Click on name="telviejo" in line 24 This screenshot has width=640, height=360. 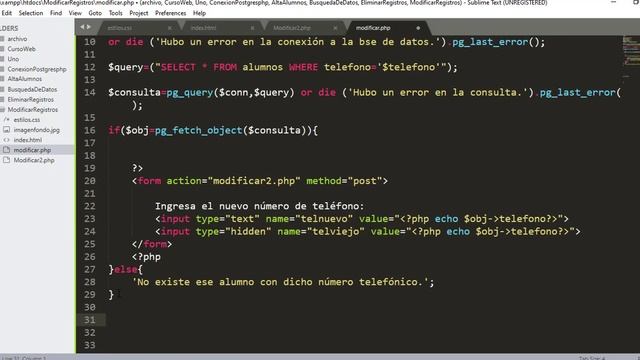321,231
